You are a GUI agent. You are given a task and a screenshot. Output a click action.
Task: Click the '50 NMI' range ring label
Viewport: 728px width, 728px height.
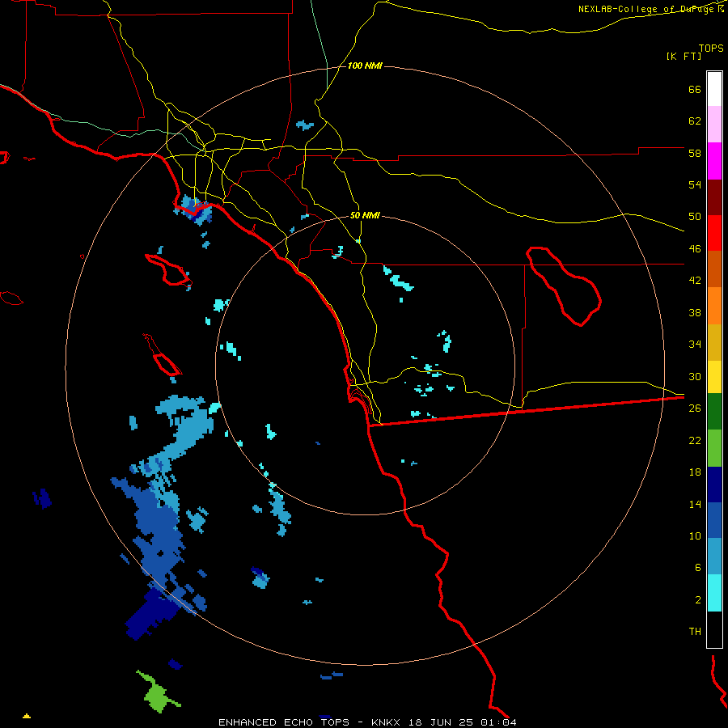tap(365, 215)
